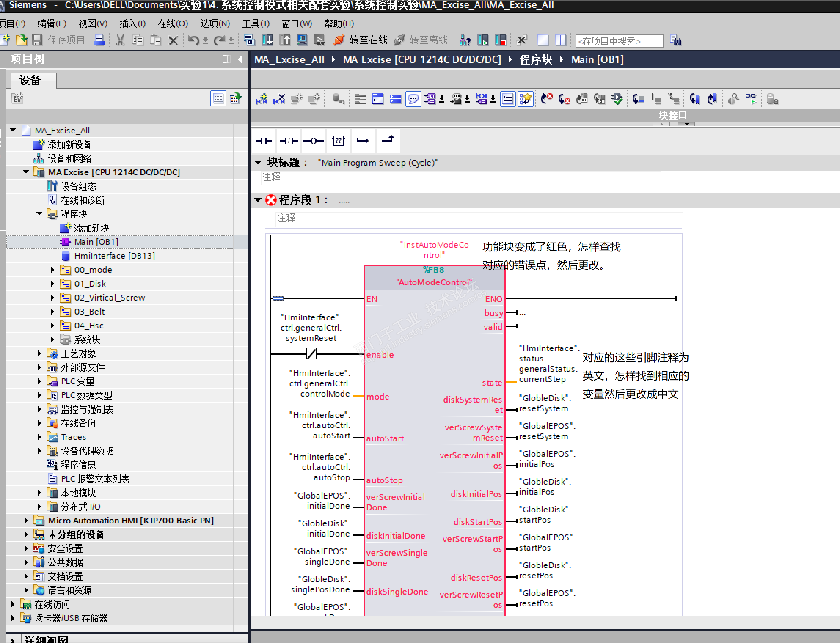
Task: Collapse the 程序块 folder
Action: 39,214
